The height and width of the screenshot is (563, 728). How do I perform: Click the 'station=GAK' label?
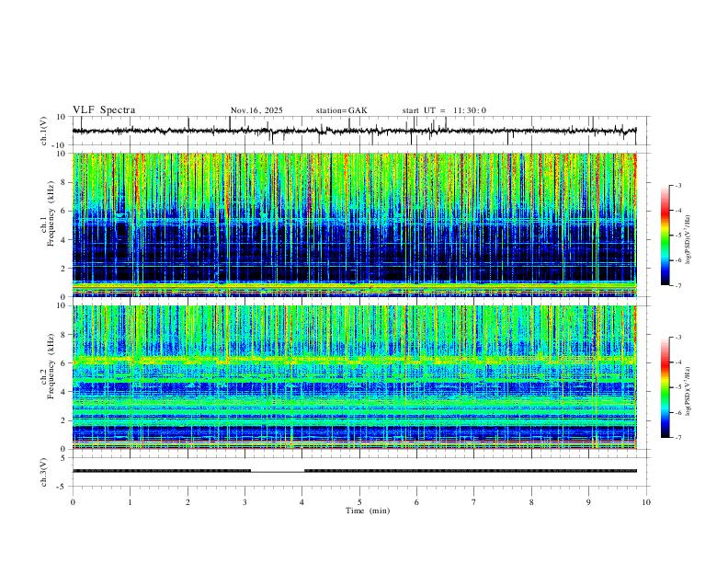click(x=341, y=110)
